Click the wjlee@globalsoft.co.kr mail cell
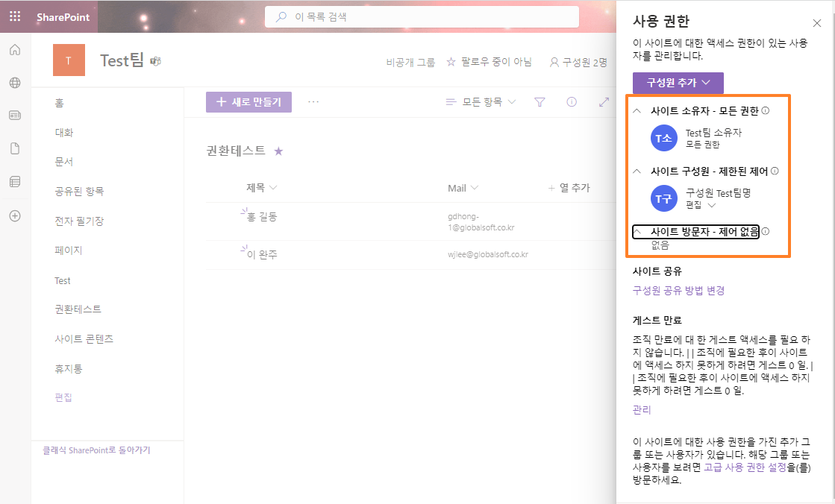Image resolution: width=835 pixels, height=504 pixels. point(488,254)
